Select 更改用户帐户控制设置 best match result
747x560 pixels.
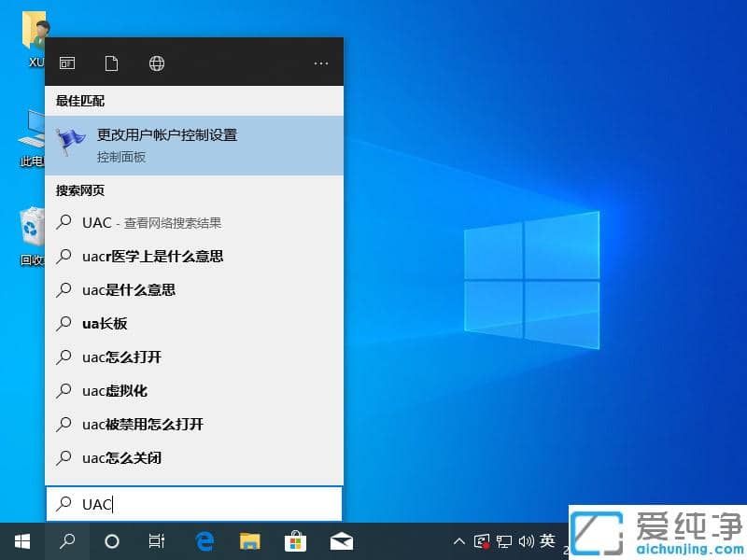[x=165, y=134]
